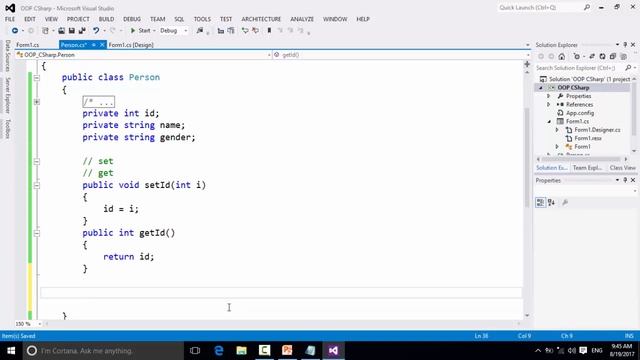Collapse the // set comment outline
640x360 pixels.
[37, 161]
